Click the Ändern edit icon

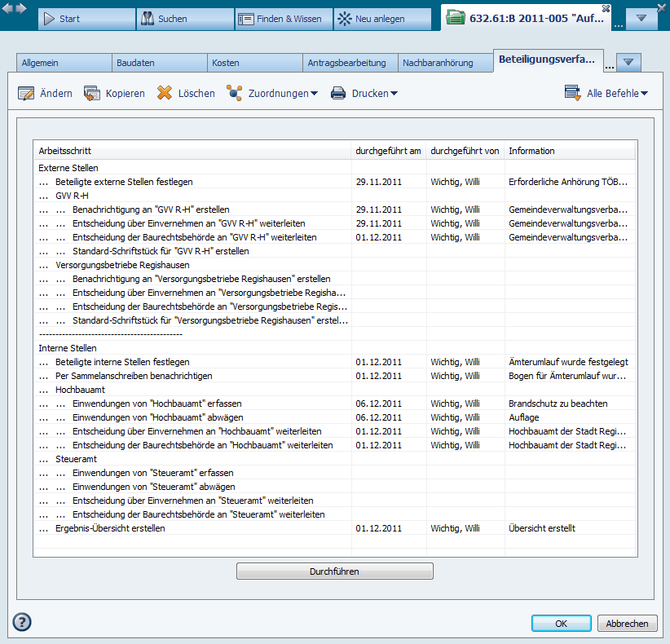[x=26, y=94]
